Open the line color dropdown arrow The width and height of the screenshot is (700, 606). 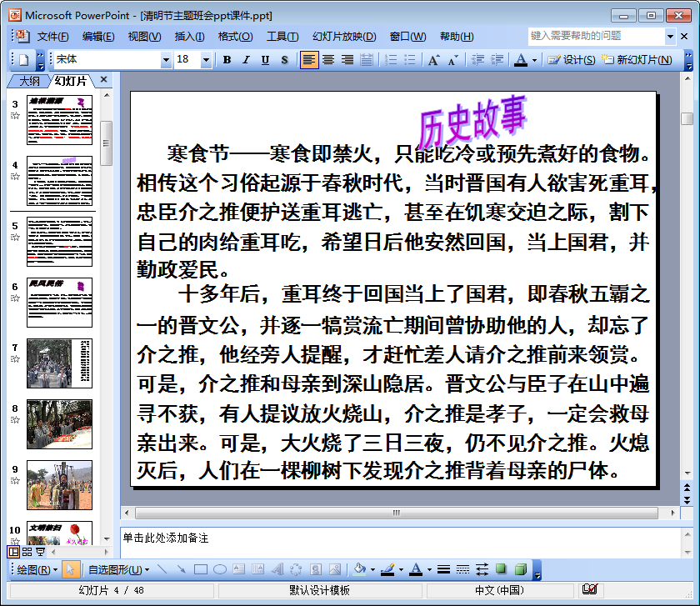coord(401,570)
